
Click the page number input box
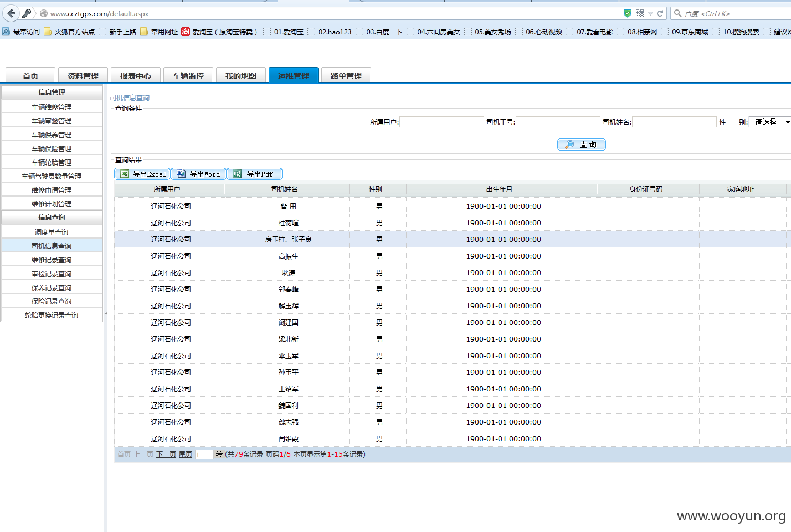(x=204, y=454)
